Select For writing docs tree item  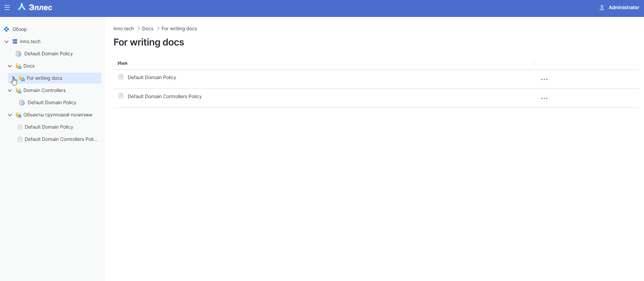pos(44,78)
